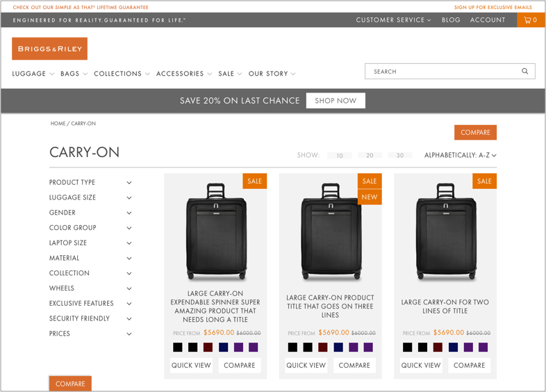Expand the Color Group filter
This screenshot has width=546, height=392.
pyautogui.click(x=90, y=227)
